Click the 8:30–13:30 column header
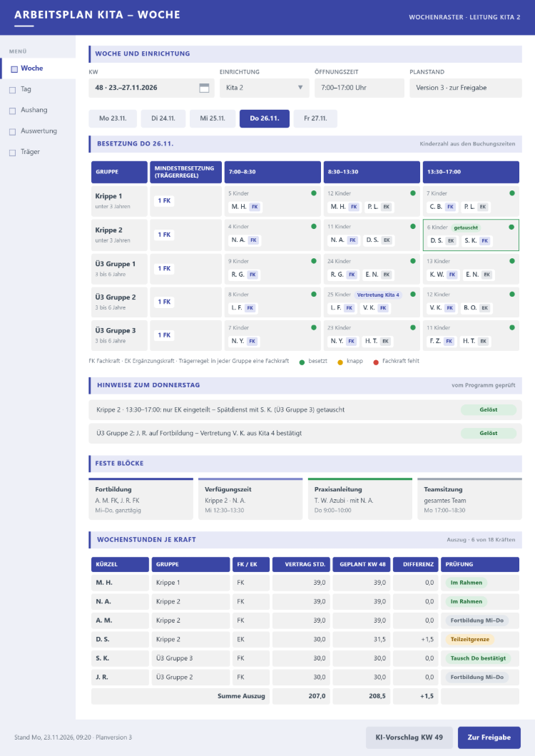Image resolution: width=535 pixels, height=756 pixels. click(x=372, y=172)
